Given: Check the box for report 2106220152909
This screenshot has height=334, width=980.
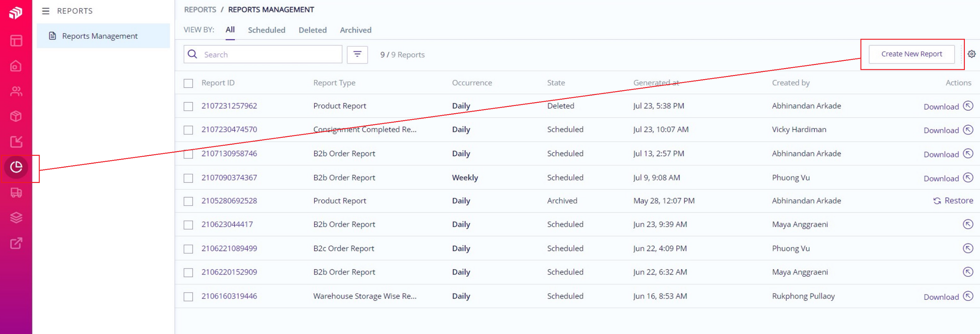Looking at the screenshot, I should tap(188, 272).
